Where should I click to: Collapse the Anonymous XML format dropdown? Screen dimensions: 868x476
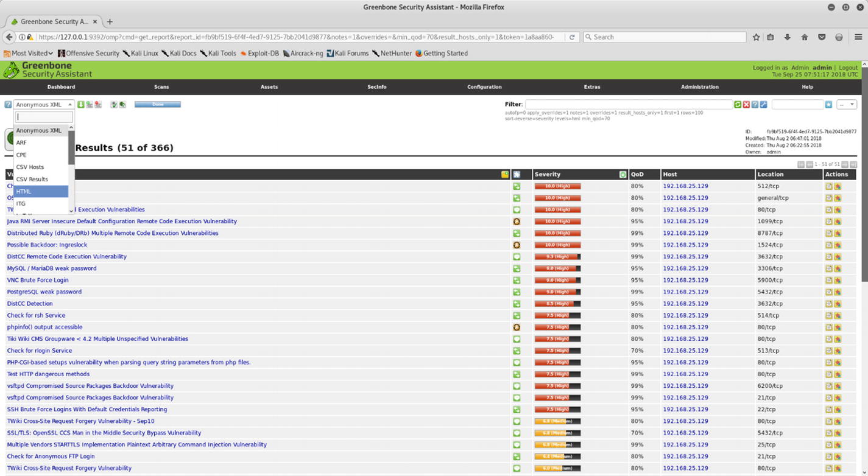[44, 105]
